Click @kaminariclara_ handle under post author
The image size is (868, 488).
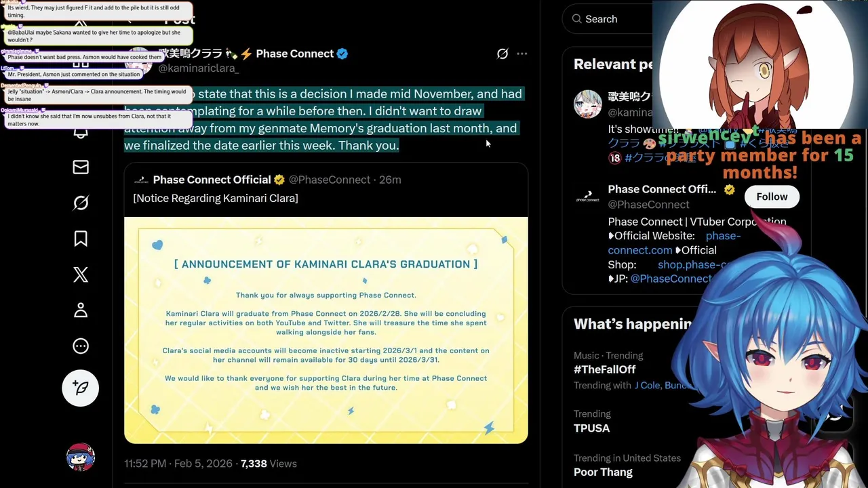point(198,68)
